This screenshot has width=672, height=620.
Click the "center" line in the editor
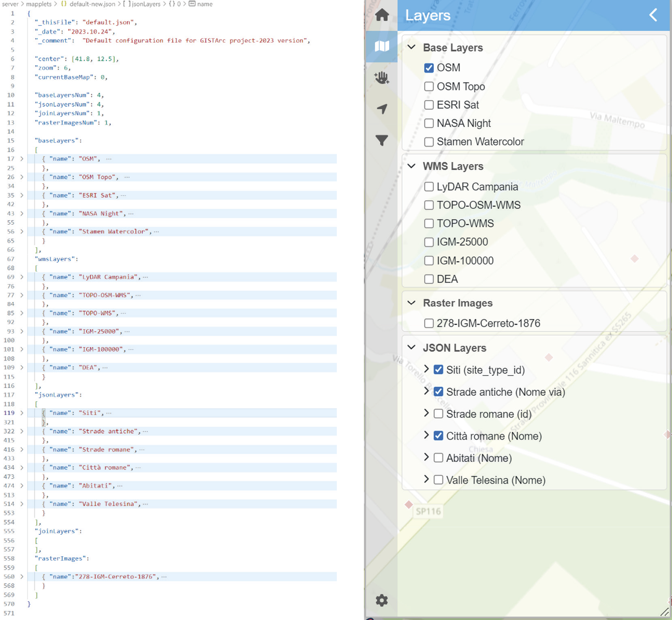coord(77,59)
